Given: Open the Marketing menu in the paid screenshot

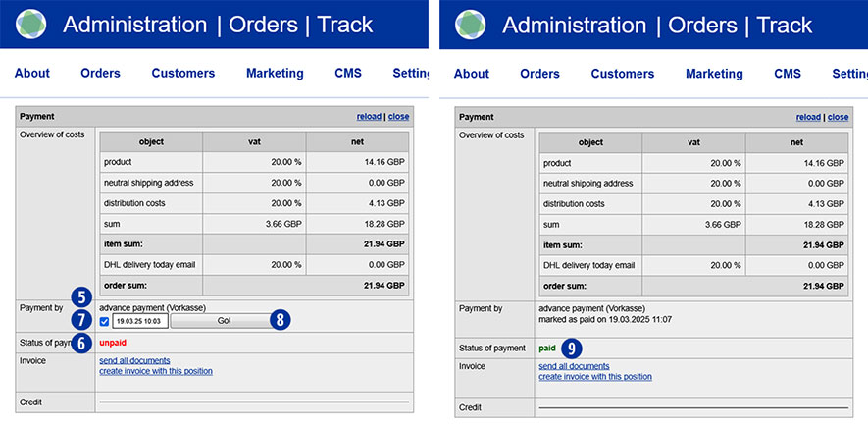Looking at the screenshot, I should tap(714, 74).
